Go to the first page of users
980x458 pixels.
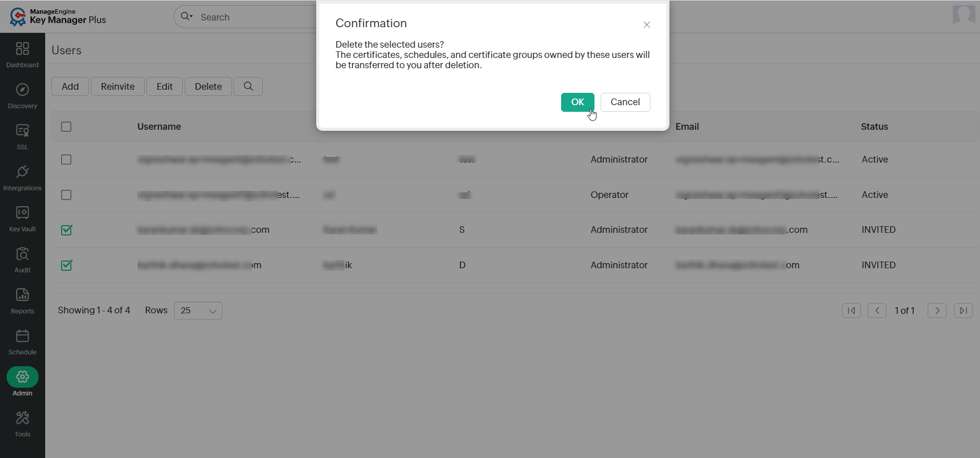tap(851, 310)
